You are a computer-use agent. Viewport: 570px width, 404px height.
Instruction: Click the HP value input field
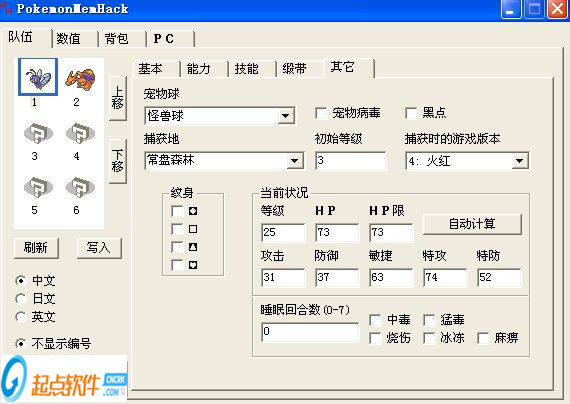pos(337,233)
